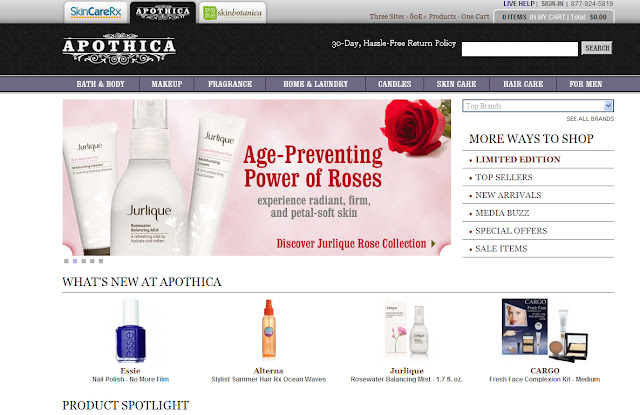The height and width of the screenshot is (415, 640).
Task: Open Top Sellers link
Action: pos(504,178)
